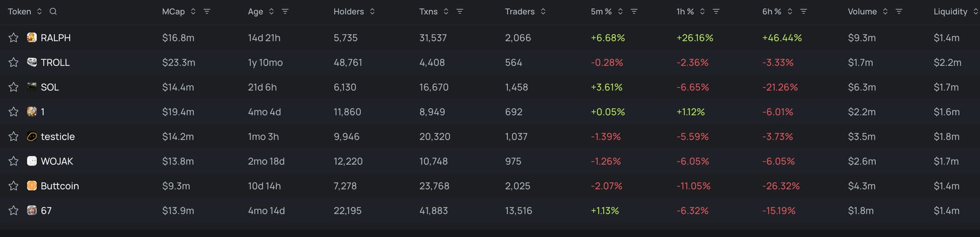Toggle sort arrows next to Token
The image size is (980, 237).
39,11
